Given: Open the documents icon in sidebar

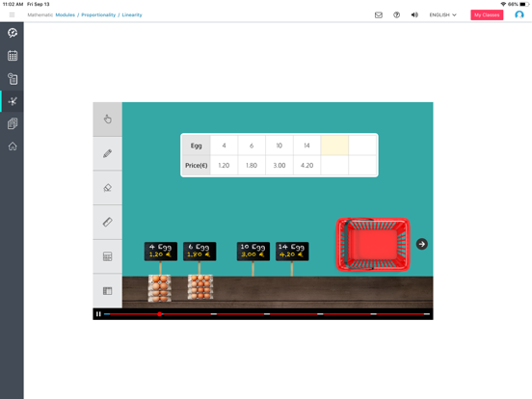Looking at the screenshot, I should [x=13, y=123].
